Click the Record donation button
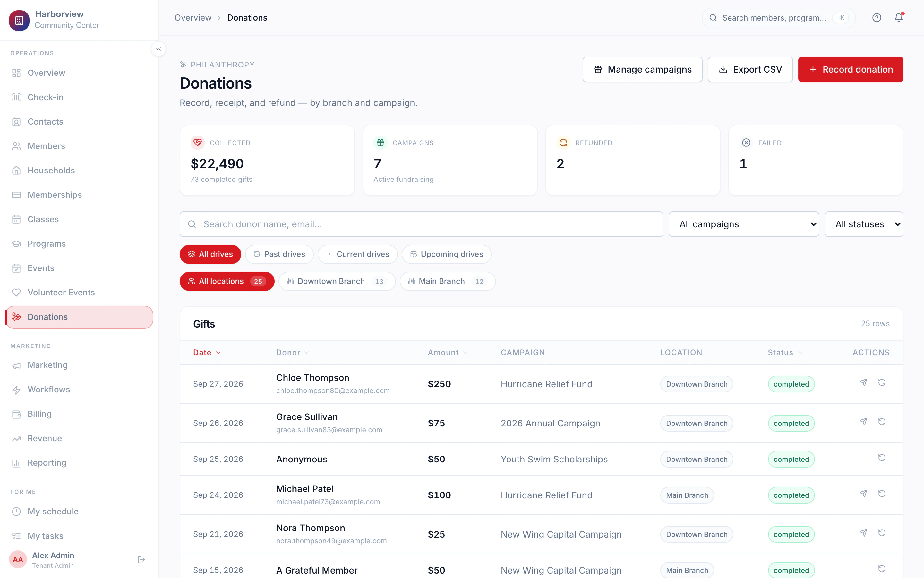 tap(850, 69)
